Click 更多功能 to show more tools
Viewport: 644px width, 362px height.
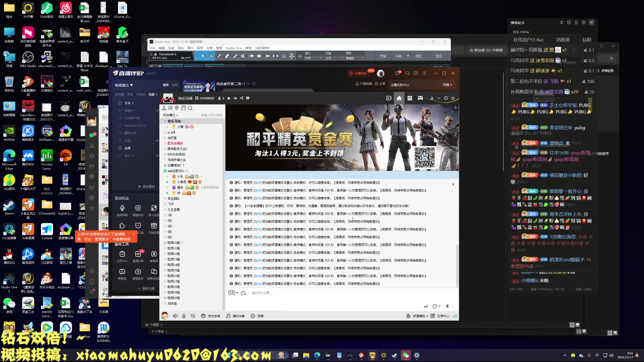tap(146, 289)
